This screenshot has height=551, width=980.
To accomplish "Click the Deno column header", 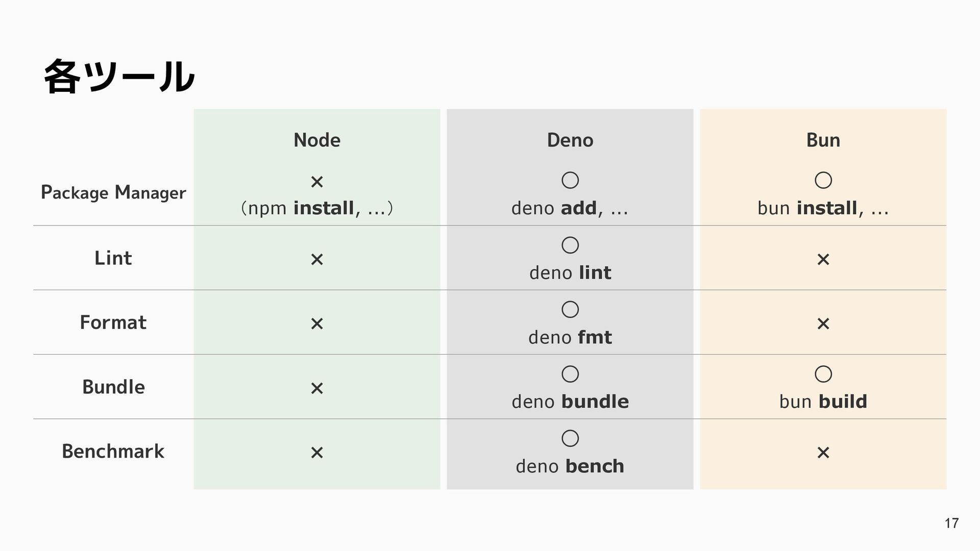I will (x=570, y=140).
